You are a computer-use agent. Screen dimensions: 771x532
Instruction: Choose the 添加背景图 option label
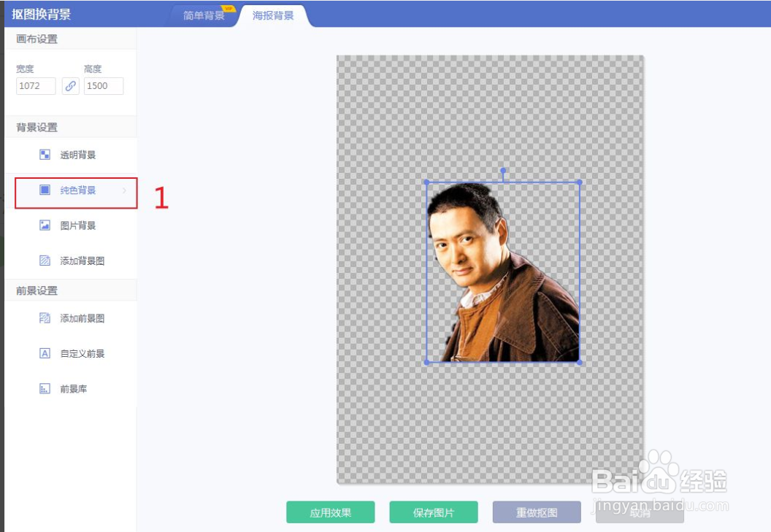click(82, 261)
